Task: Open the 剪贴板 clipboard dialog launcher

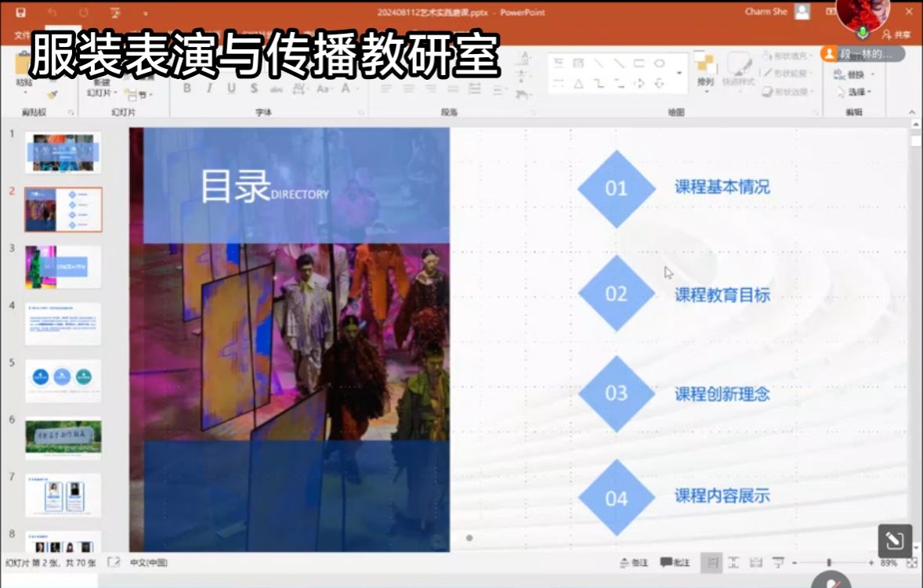Action: [x=71, y=112]
